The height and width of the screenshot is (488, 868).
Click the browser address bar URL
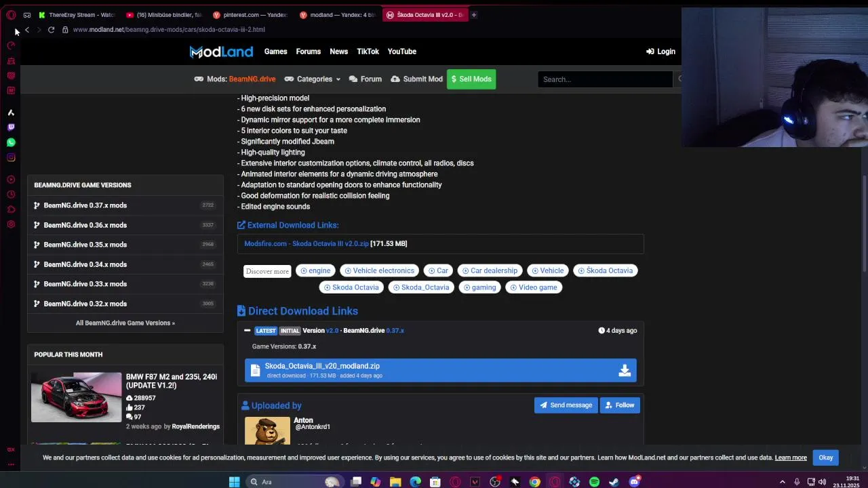point(169,30)
